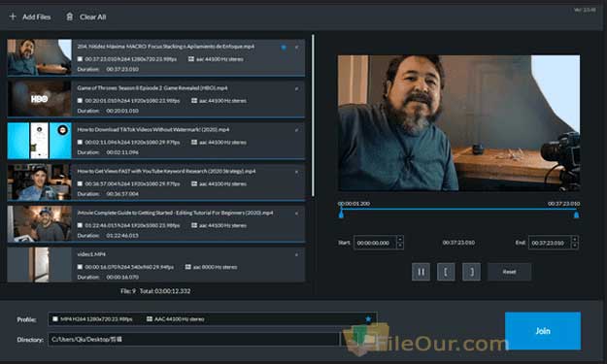Click Duration 00:02:11.096 in TikTok row
The height and width of the screenshot is (364, 607).
click(x=108, y=152)
